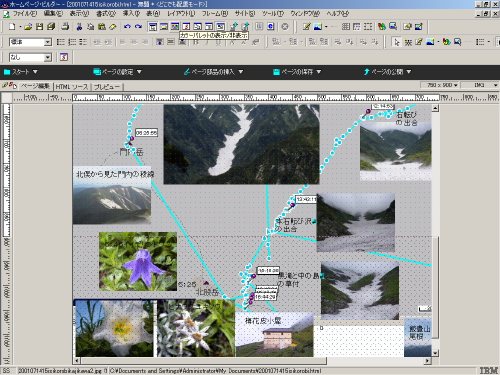
Task: Switch to the ページ編集 tab
Action: pos(35,86)
